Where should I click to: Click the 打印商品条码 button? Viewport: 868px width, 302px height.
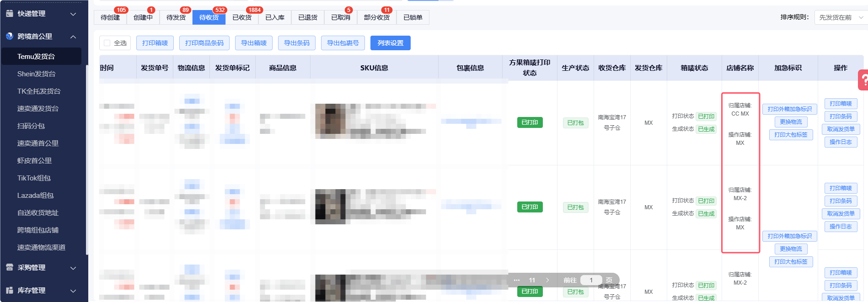[204, 43]
